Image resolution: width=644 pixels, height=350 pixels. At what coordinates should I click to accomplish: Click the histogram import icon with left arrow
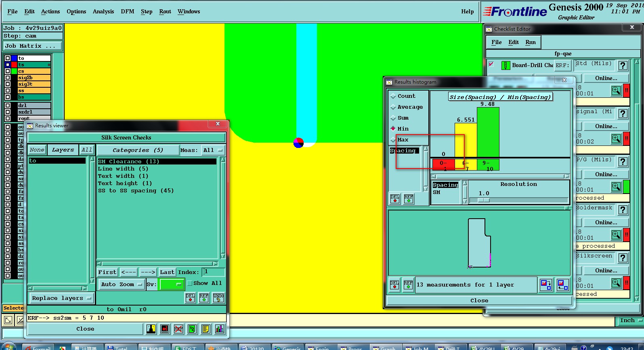tap(562, 285)
